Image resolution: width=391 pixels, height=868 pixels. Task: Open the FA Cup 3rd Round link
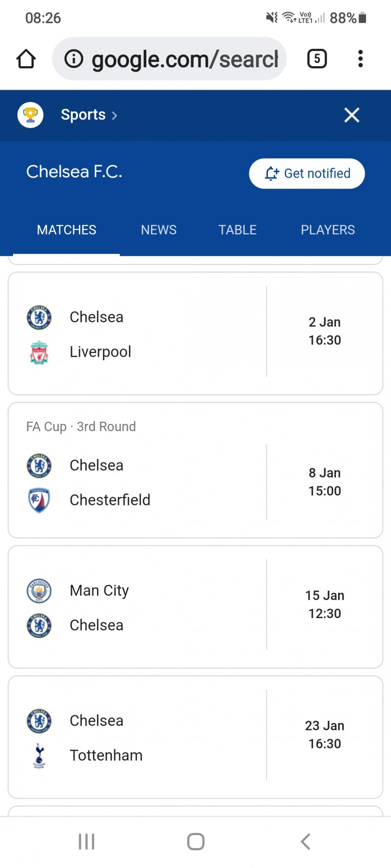[x=81, y=426]
